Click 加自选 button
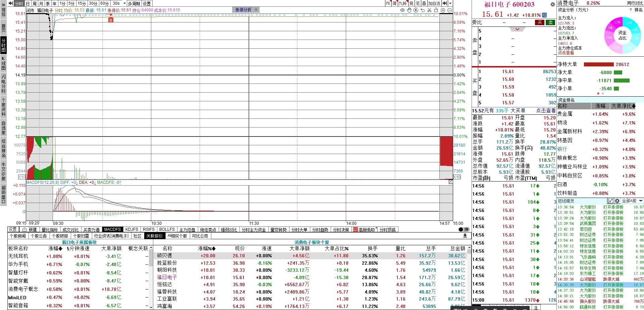 [x=434, y=3]
